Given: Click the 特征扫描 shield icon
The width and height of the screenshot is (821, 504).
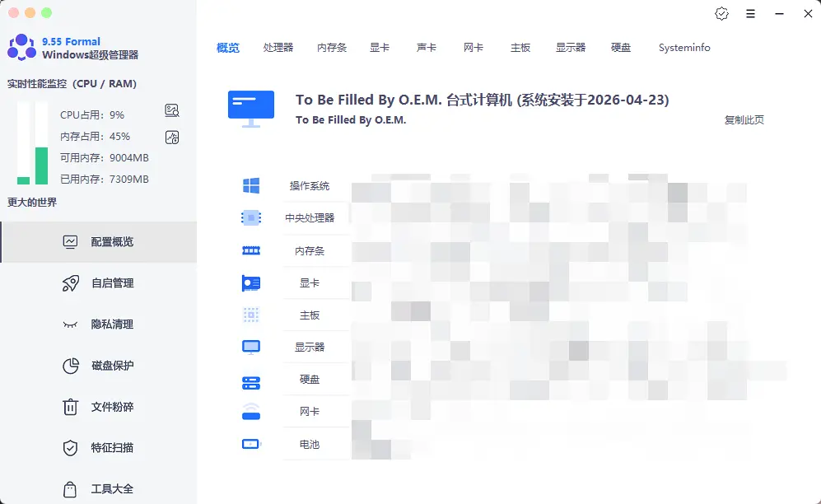Looking at the screenshot, I should point(70,448).
